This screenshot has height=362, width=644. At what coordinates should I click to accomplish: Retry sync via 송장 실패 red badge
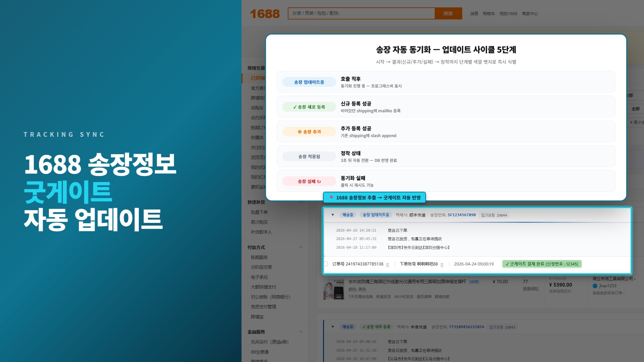click(309, 181)
